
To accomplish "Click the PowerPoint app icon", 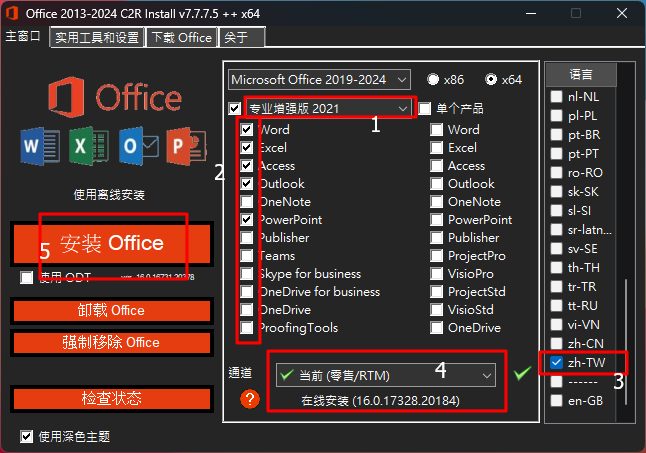I will click(187, 146).
